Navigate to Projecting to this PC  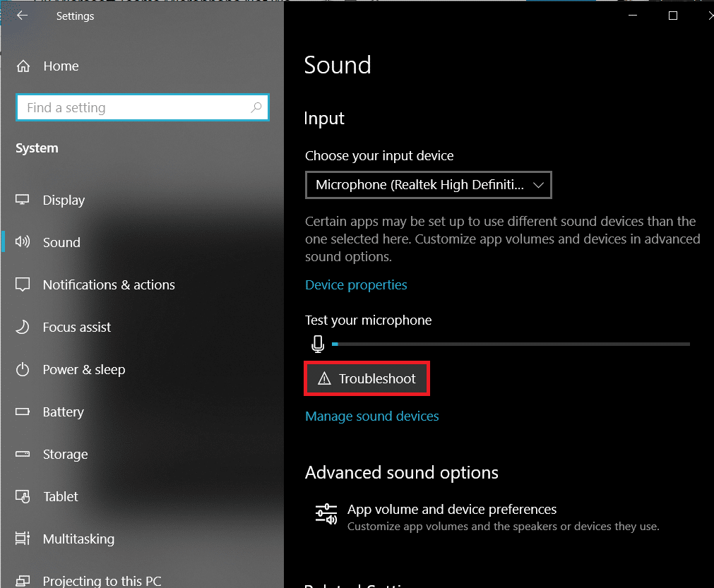click(x=102, y=580)
